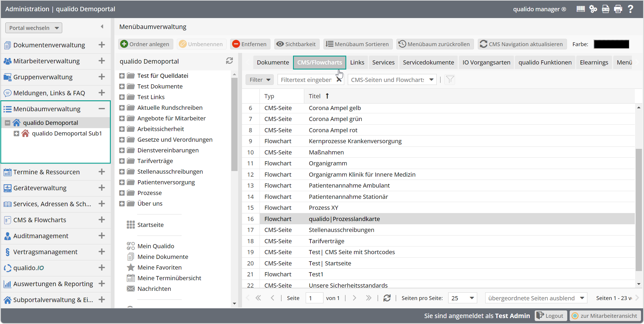Click the Sichtbarkeit button
This screenshot has height=324, width=644.
tap(297, 44)
